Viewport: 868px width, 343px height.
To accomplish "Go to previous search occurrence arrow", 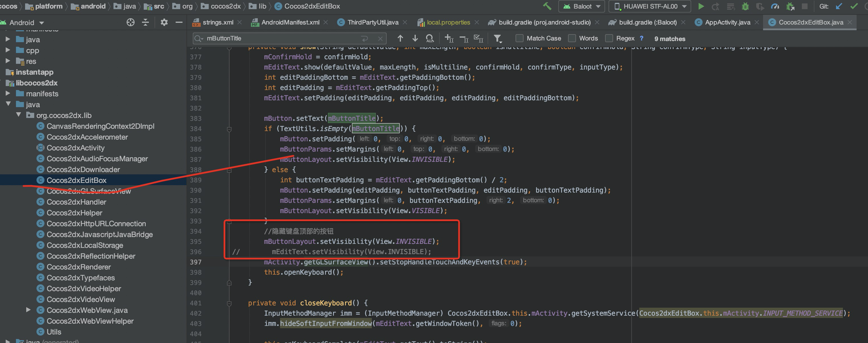I will point(400,38).
